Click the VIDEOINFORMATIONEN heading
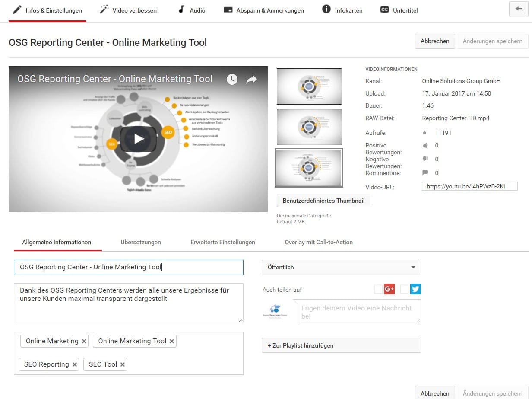 point(391,69)
